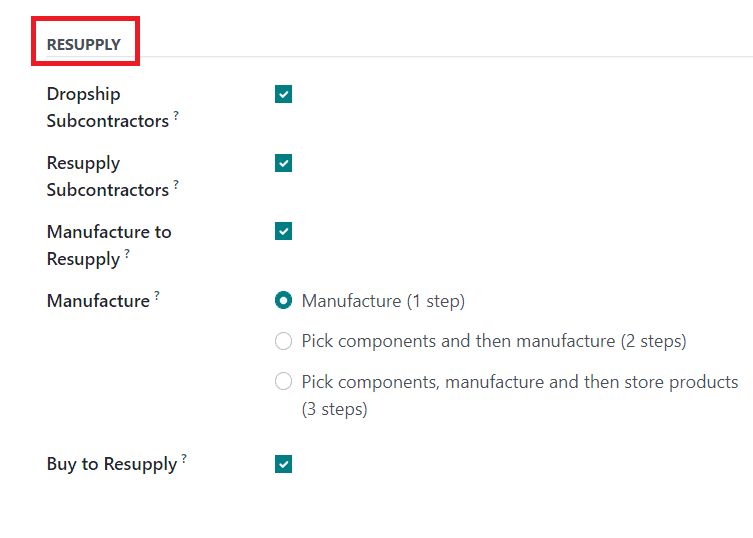Click the Buy to Resupply label text
Image resolution: width=753 pixels, height=538 pixels.
tap(112, 464)
